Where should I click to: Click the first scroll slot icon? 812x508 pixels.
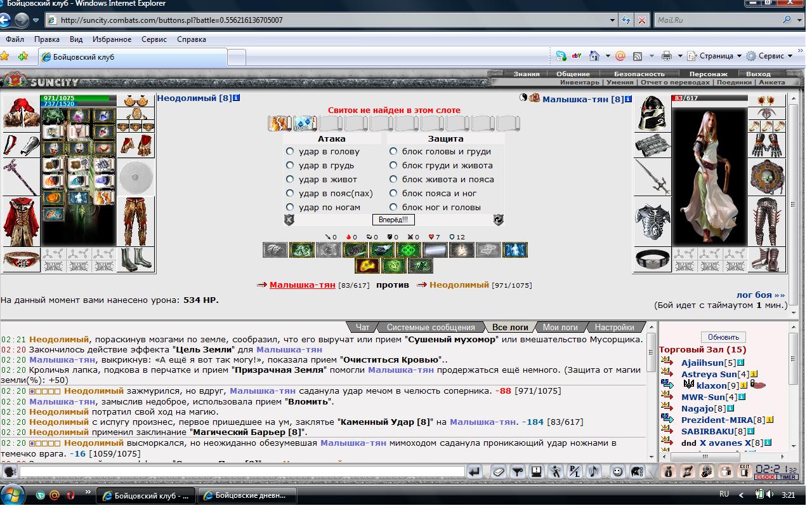pos(279,123)
